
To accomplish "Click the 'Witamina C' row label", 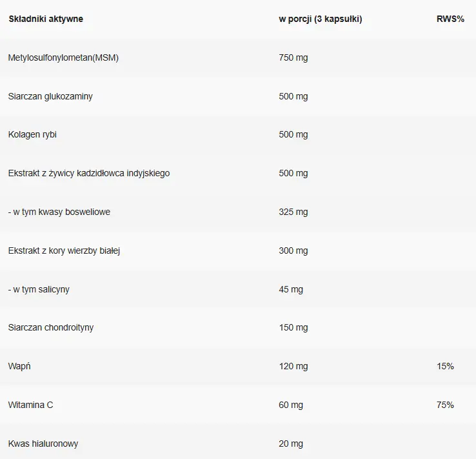I will point(30,405).
